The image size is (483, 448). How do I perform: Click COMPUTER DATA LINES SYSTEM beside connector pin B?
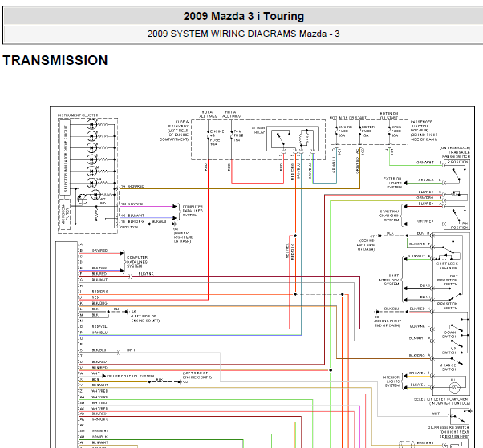pos(137,262)
